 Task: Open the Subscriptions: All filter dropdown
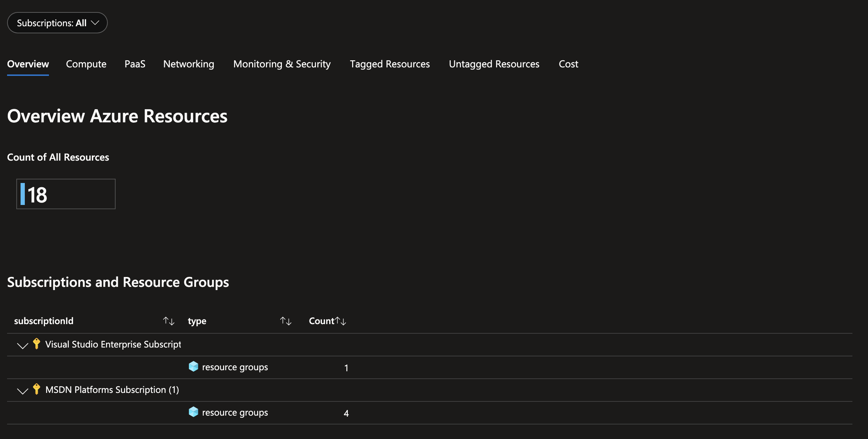tap(57, 23)
